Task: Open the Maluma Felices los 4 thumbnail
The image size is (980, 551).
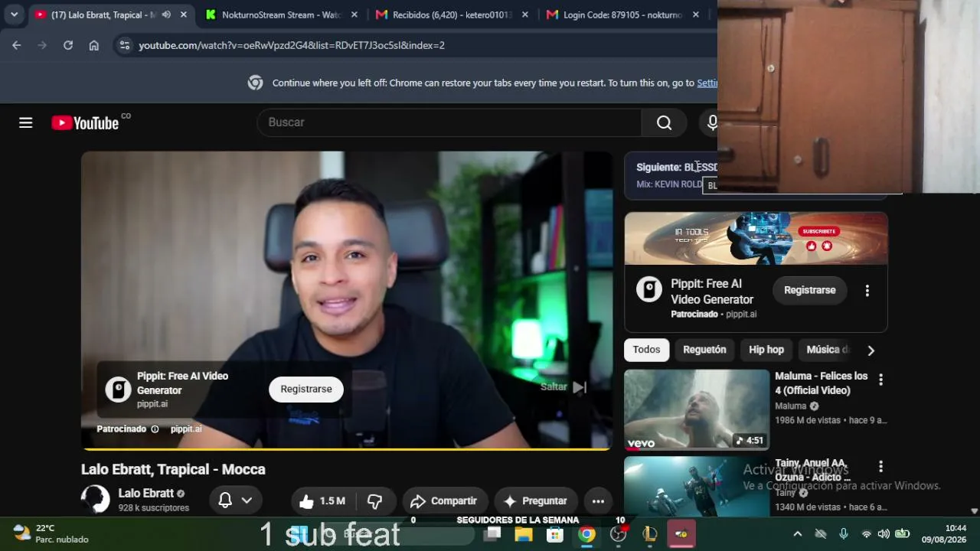Action: pyautogui.click(x=697, y=409)
